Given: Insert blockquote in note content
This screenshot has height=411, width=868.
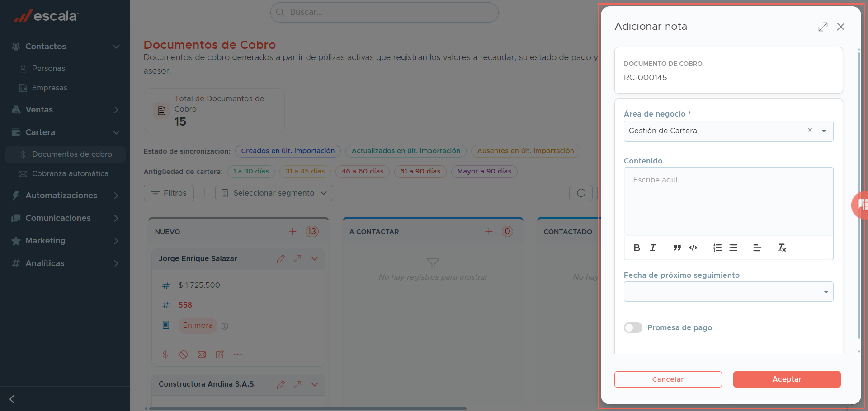Looking at the screenshot, I should (677, 248).
